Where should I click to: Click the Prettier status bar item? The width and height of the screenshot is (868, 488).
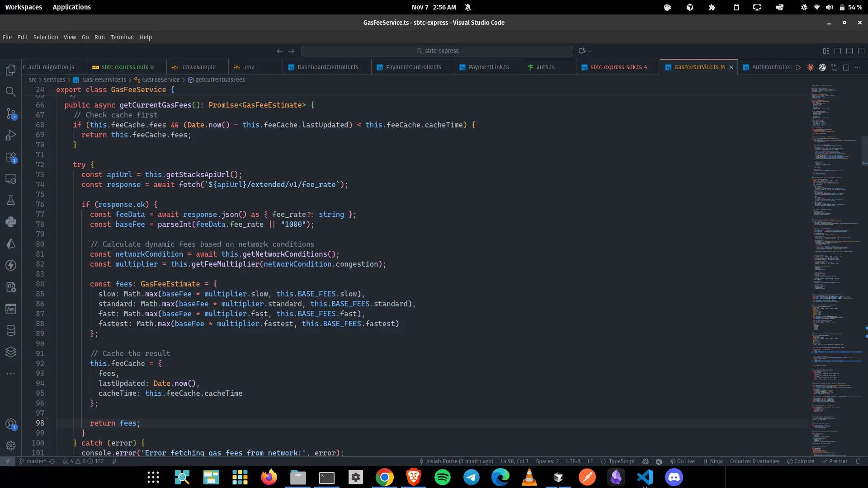(835, 461)
